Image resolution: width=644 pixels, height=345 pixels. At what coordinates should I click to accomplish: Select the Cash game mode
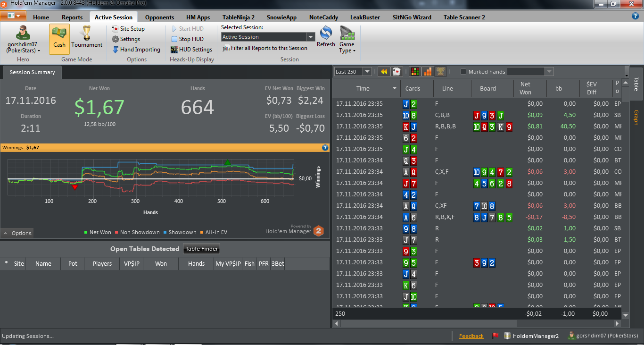59,39
